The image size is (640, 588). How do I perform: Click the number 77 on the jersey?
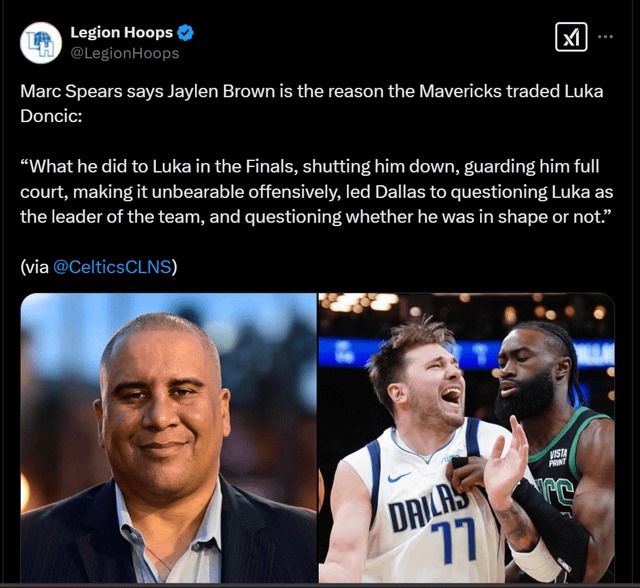(454, 539)
